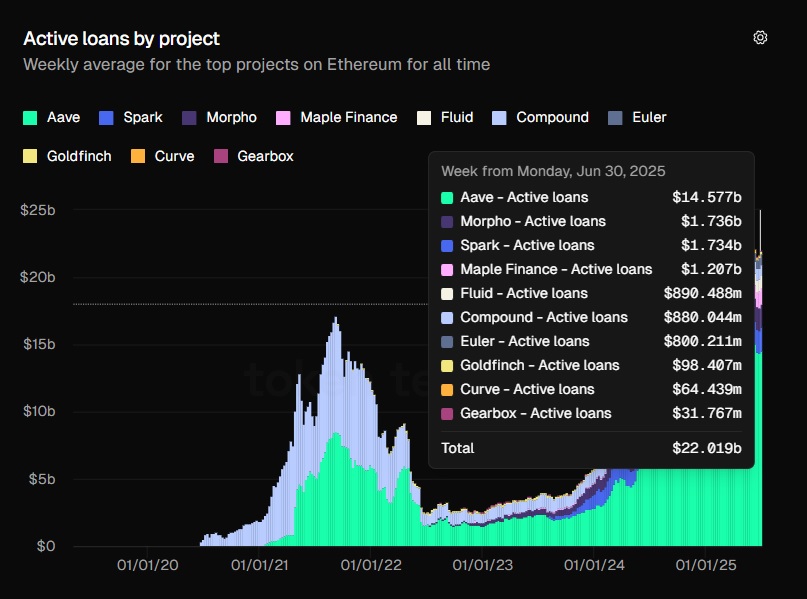
Task: Click the Maple Finance pink legend swatch
Action: 283,118
